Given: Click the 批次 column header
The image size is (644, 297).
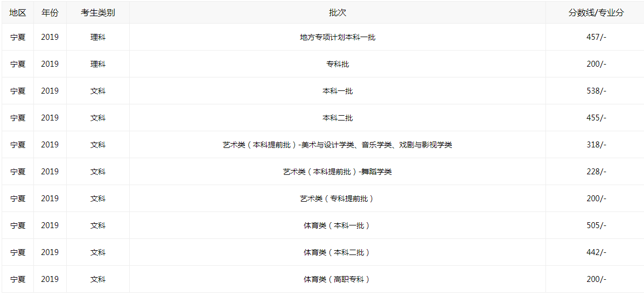Looking at the screenshot, I should 337,13.
